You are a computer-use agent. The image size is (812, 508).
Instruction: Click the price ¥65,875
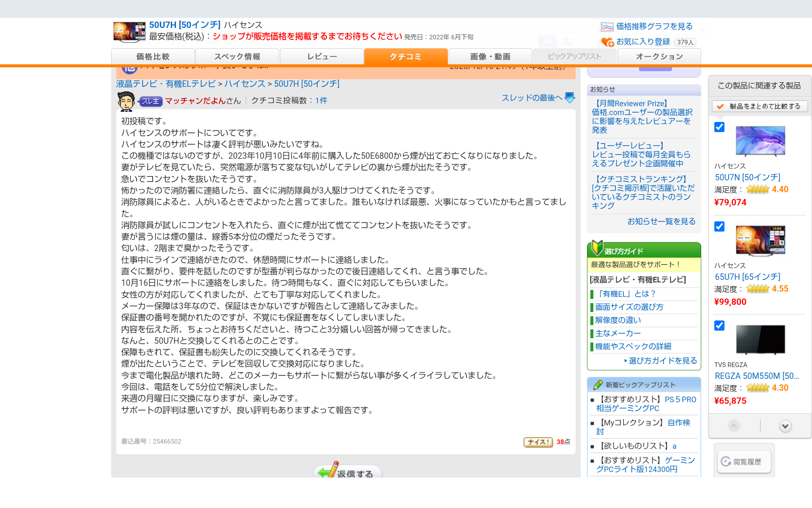point(730,401)
